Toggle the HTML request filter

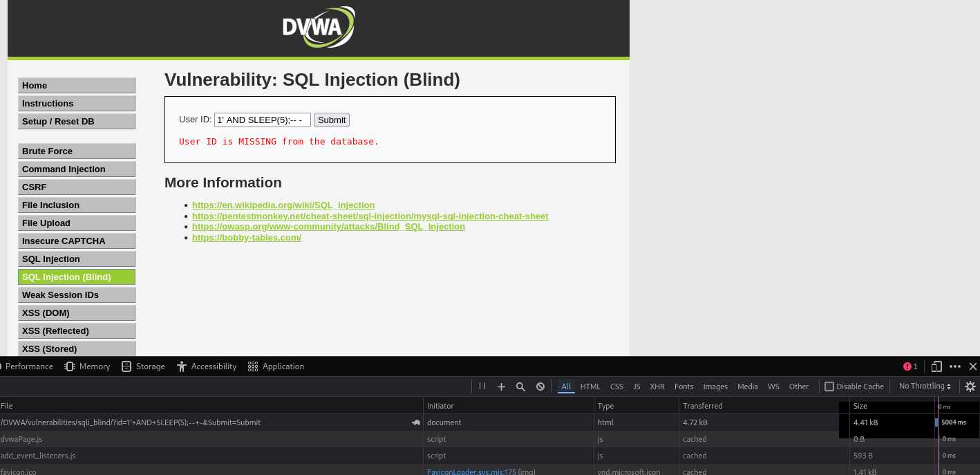coord(590,386)
